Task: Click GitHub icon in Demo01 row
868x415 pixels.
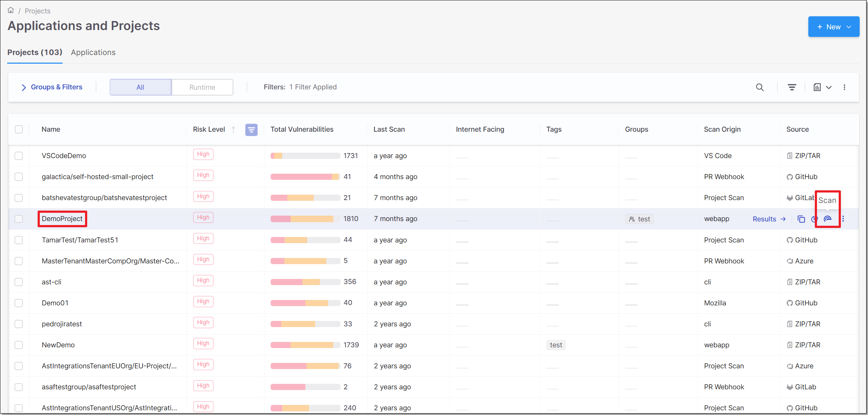Action: point(790,303)
